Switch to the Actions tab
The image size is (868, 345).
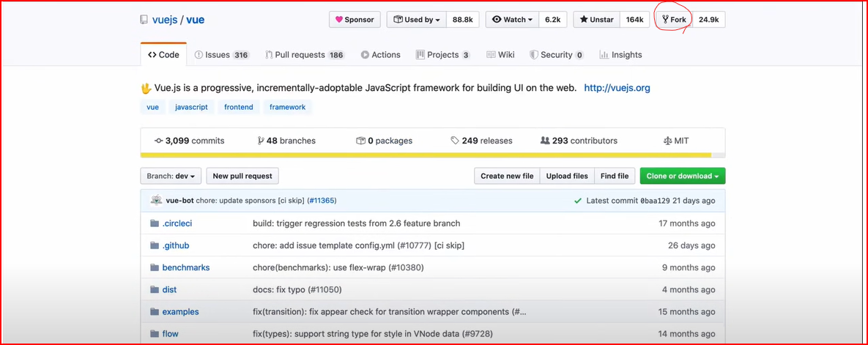[380, 55]
